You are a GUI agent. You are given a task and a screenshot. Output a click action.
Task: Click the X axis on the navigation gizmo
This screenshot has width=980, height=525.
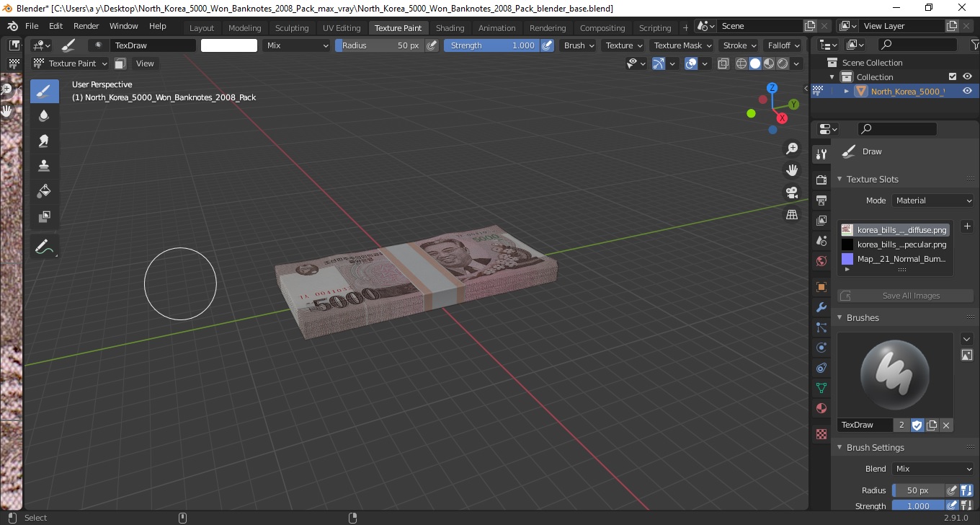pos(782,118)
